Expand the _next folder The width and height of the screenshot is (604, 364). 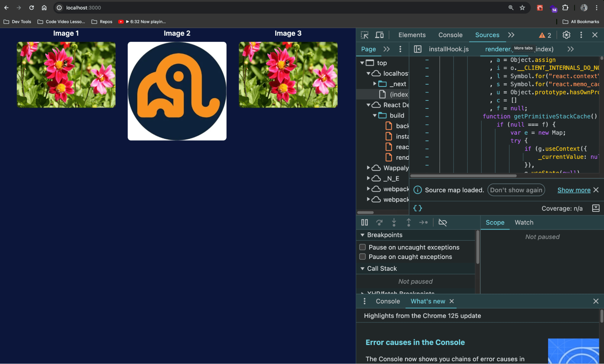point(375,84)
